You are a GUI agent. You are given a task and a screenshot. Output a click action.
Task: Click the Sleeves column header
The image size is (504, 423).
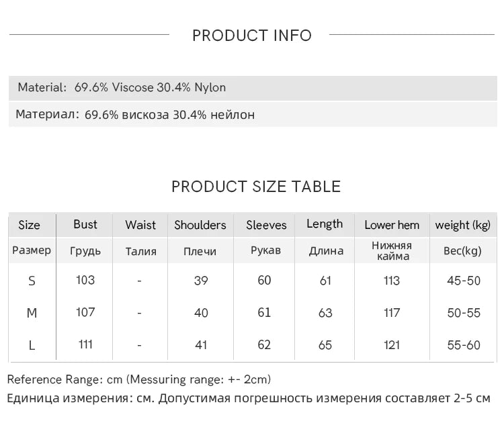pyautogui.click(x=266, y=225)
